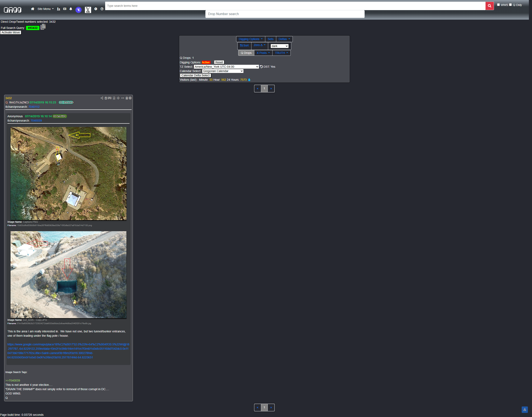
Task: Open the settings gear icon
Action: click(x=96, y=9)
